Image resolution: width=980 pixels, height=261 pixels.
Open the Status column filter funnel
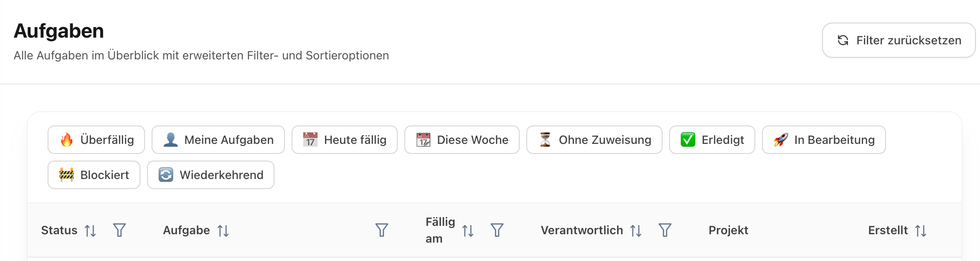119,230
